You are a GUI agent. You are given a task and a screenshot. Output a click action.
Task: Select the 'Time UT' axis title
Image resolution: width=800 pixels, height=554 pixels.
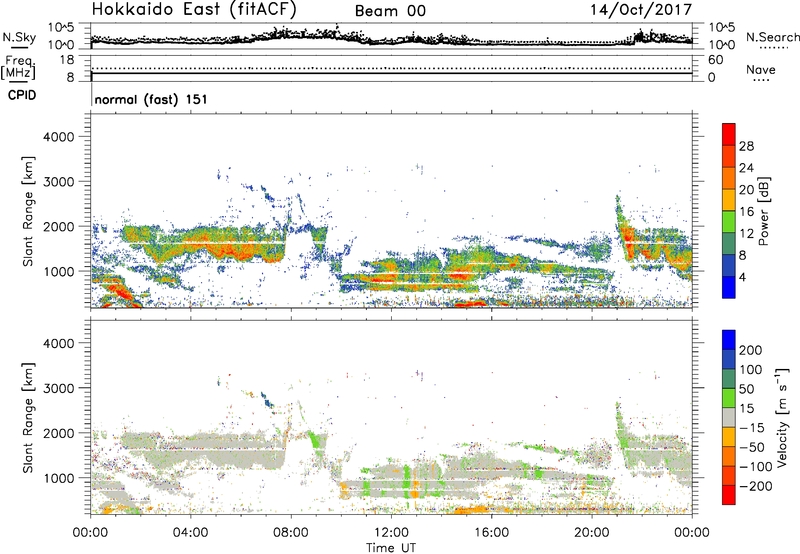tap(391, 548)
